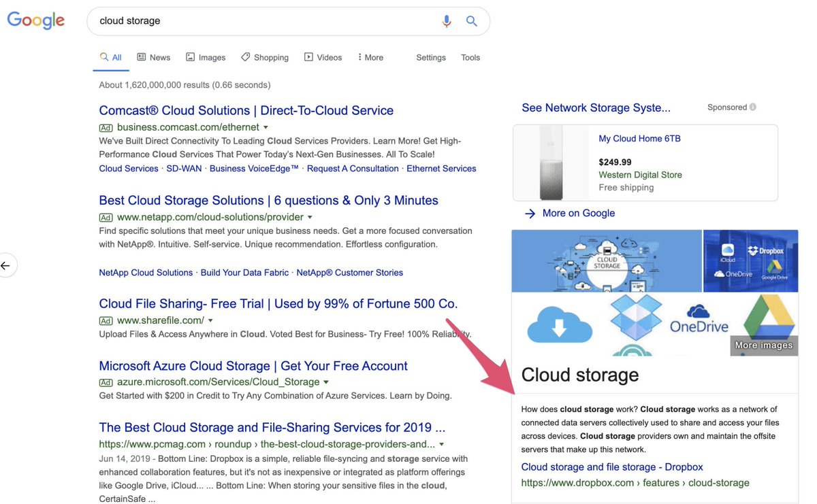Click Ad badge next to azure.microsoft.com
Viewport: 817px width, 504px height.
[106, 383]
